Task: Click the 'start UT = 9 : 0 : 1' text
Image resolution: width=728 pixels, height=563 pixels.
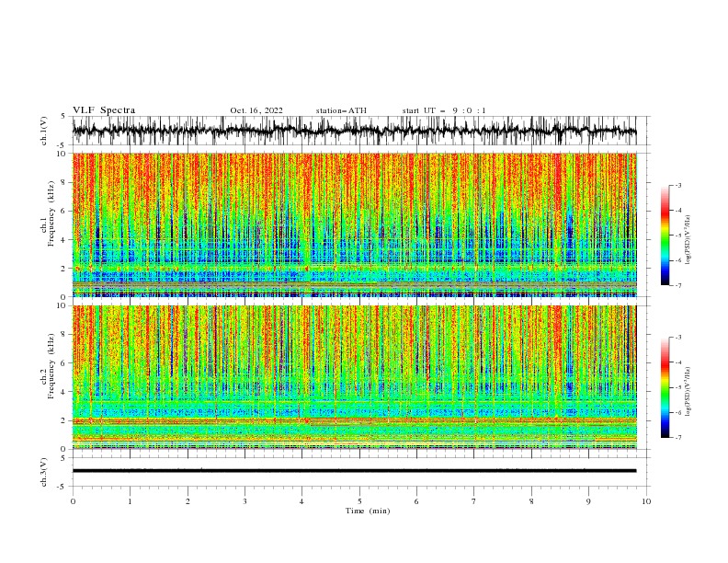Action: click(444, 110)
